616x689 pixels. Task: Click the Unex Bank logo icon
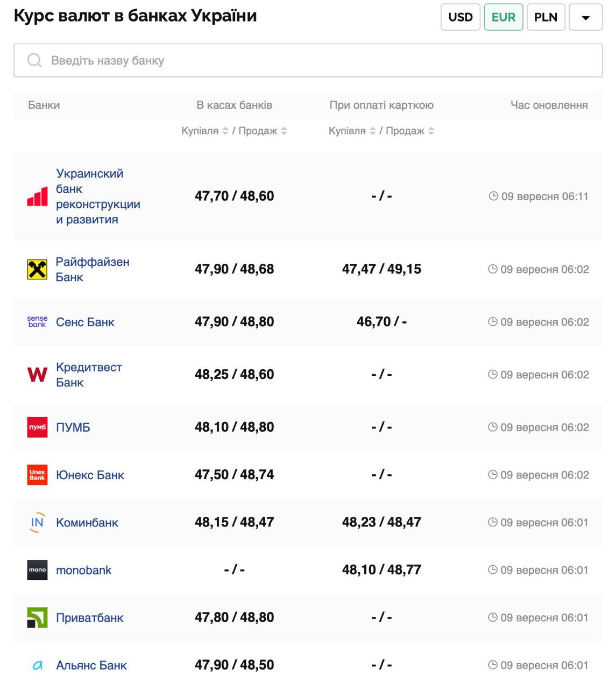pos(37,475)
